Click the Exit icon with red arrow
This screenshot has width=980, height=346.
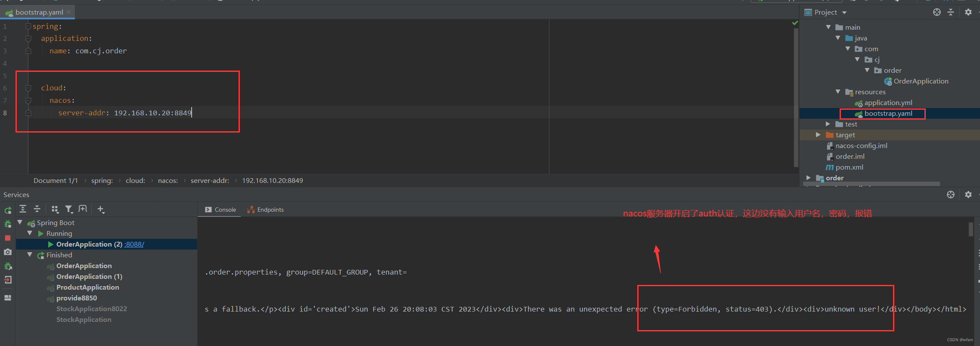(8, 280)
